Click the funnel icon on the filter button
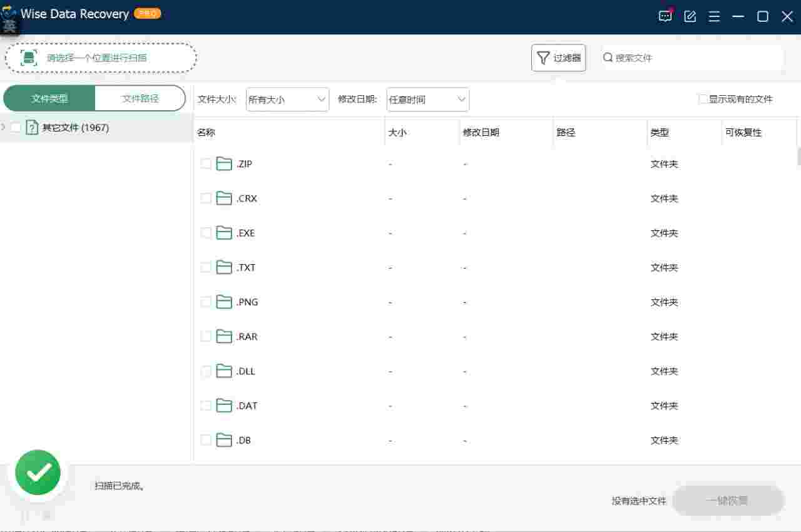The image size is (801, 532). (543, 58)
